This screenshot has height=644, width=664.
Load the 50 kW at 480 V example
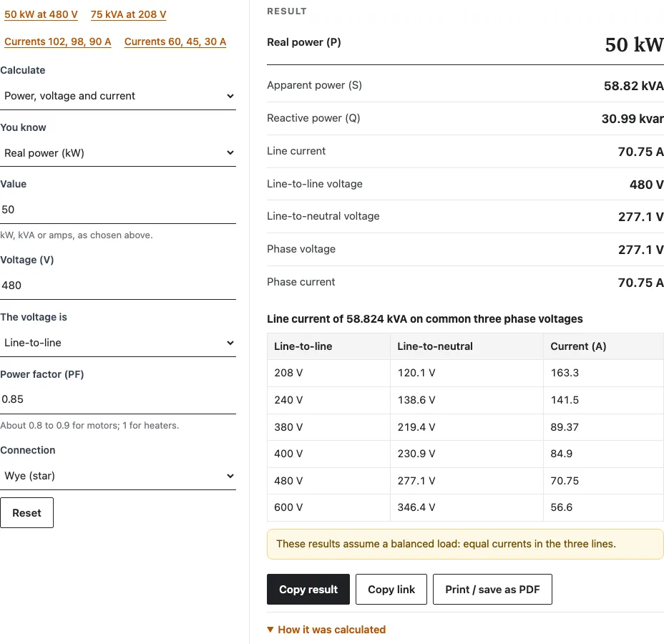click(x=41, y=14)
